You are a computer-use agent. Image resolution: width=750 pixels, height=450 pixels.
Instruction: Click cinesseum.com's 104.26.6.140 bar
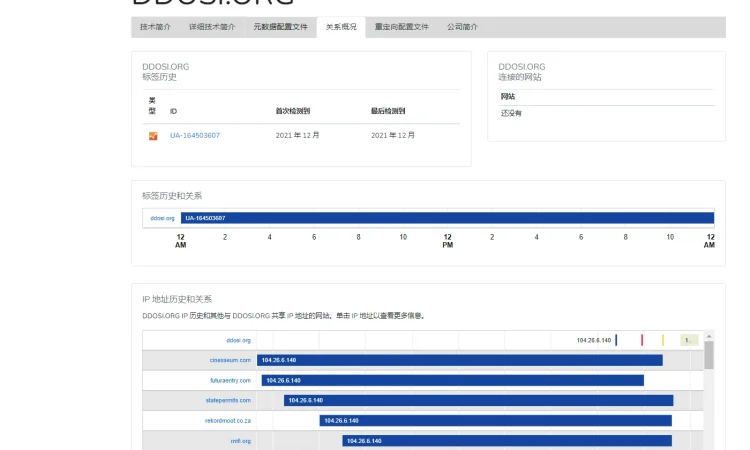(x=460, y=360)
